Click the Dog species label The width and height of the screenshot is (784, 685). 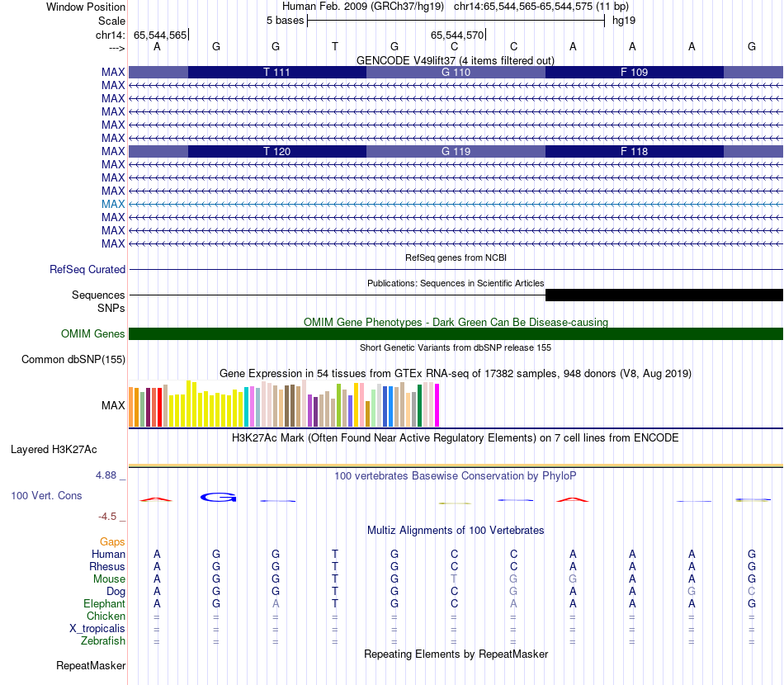click(x=116, y=592)
